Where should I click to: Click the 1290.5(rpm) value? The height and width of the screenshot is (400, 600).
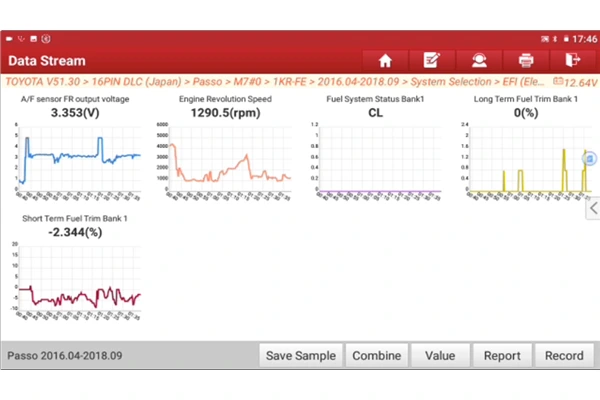click(225, 113)
